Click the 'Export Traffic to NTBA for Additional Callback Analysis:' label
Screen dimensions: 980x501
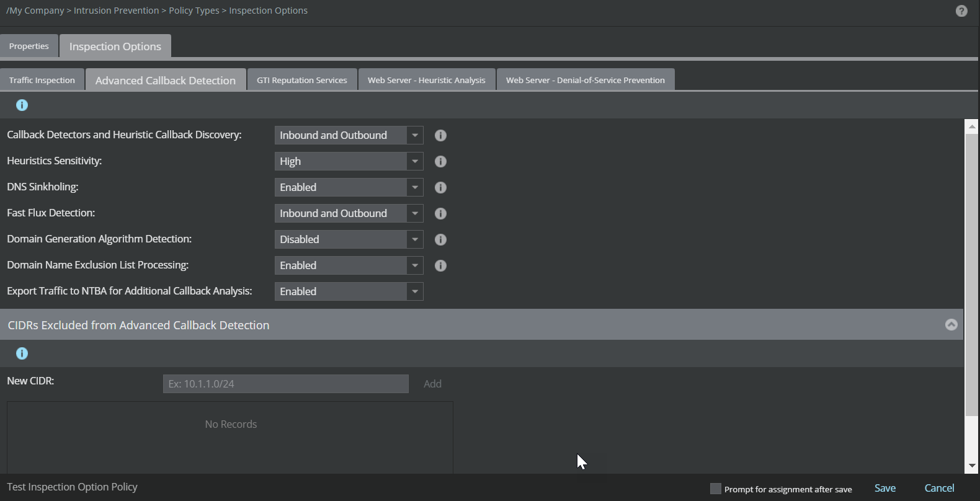coord(130,291)
